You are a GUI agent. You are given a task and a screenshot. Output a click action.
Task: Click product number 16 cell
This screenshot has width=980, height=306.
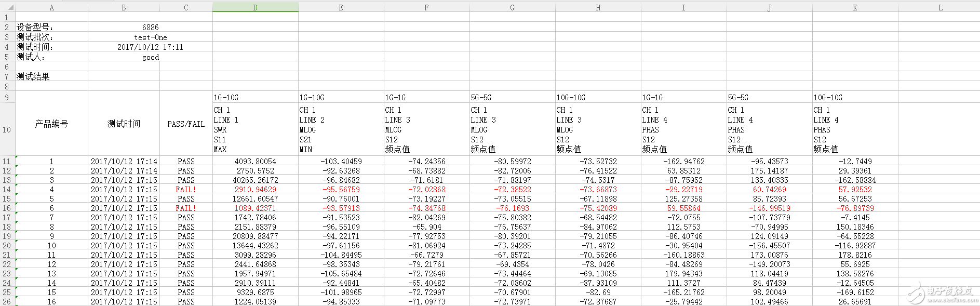tap(51, 301)
